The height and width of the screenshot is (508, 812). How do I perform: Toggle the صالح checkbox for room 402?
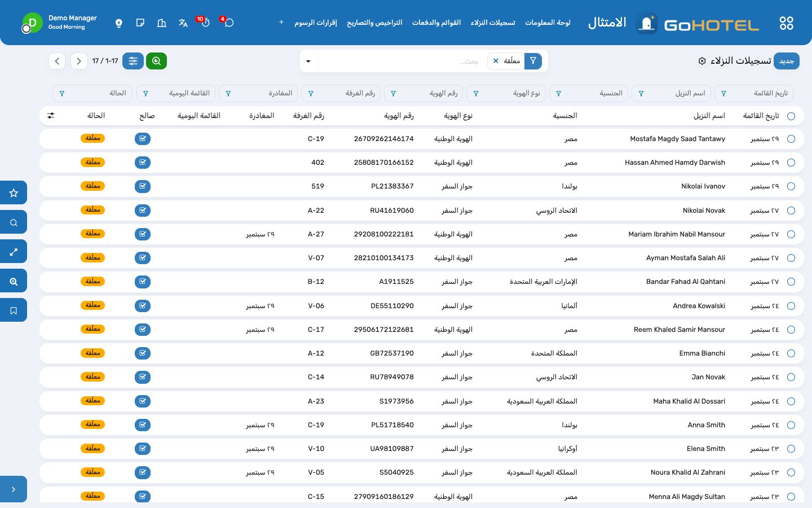(143, 163)
